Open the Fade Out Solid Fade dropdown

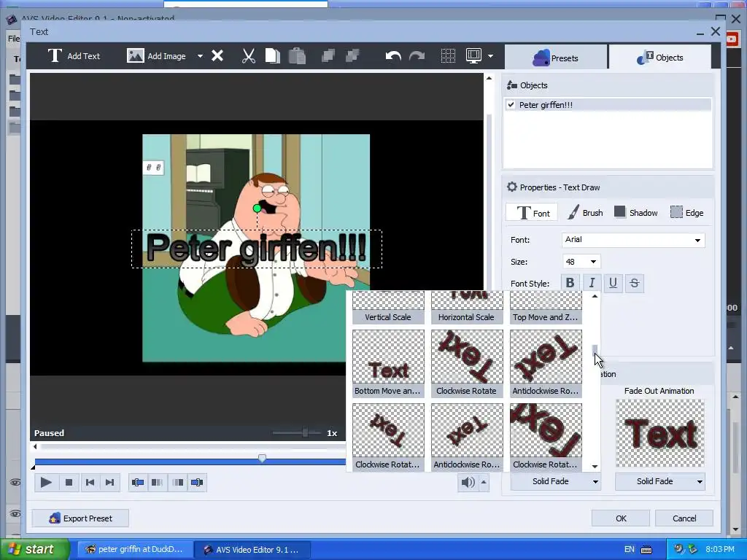coord(659,481)
